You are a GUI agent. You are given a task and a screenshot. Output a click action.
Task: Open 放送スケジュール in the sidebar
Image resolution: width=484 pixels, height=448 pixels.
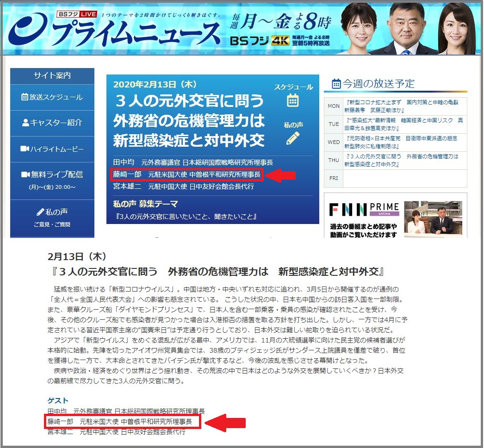point(52,97)
